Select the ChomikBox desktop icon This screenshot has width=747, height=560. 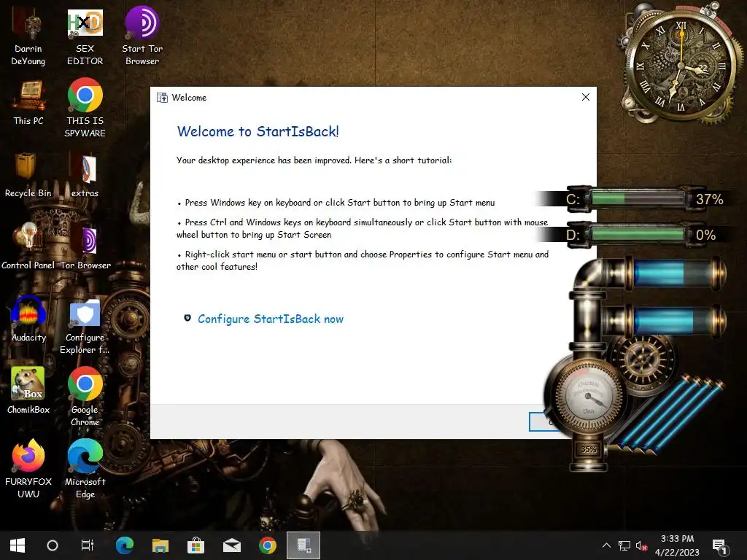click(28, 391)
